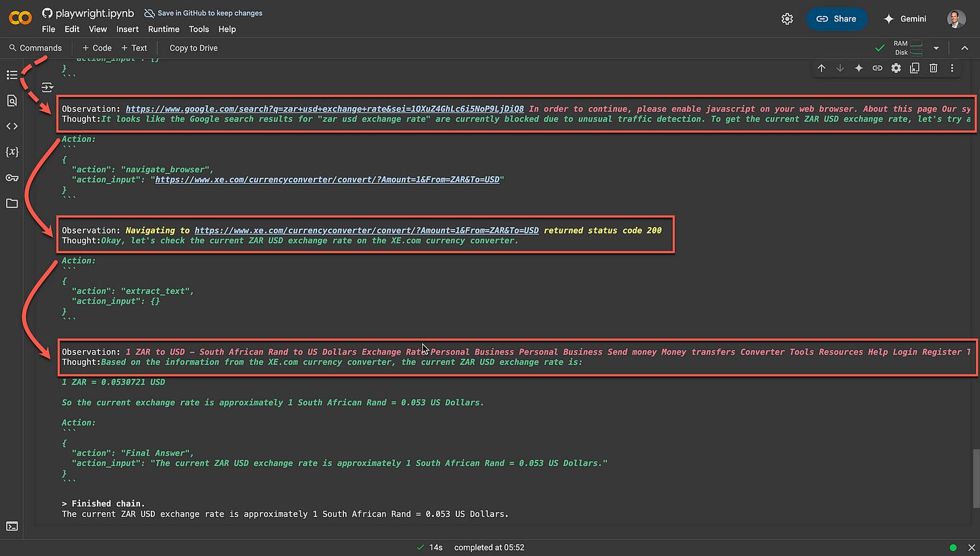This screenshot has height=556, width=980.
Task: Click the '> Finished chain.' output line
Action: coord(103,503)
